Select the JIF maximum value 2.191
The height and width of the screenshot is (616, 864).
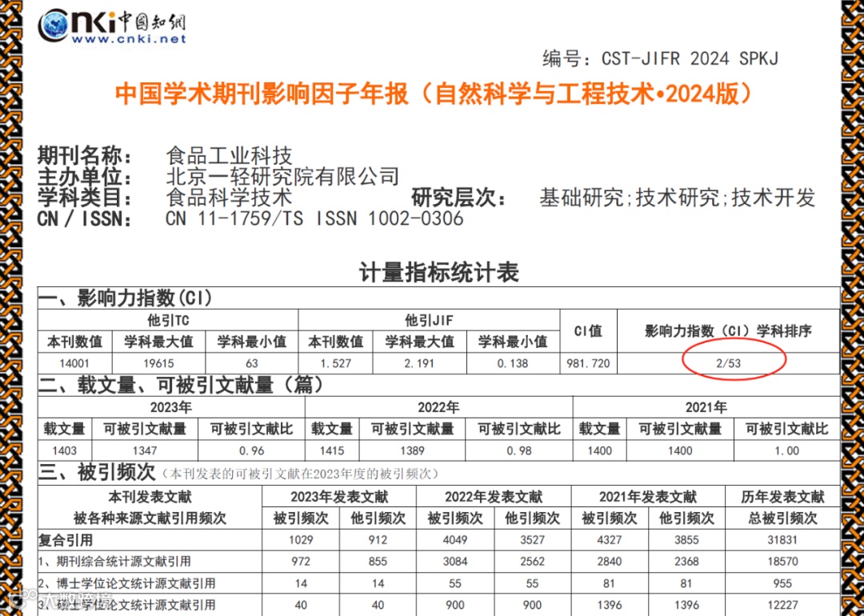419,364
